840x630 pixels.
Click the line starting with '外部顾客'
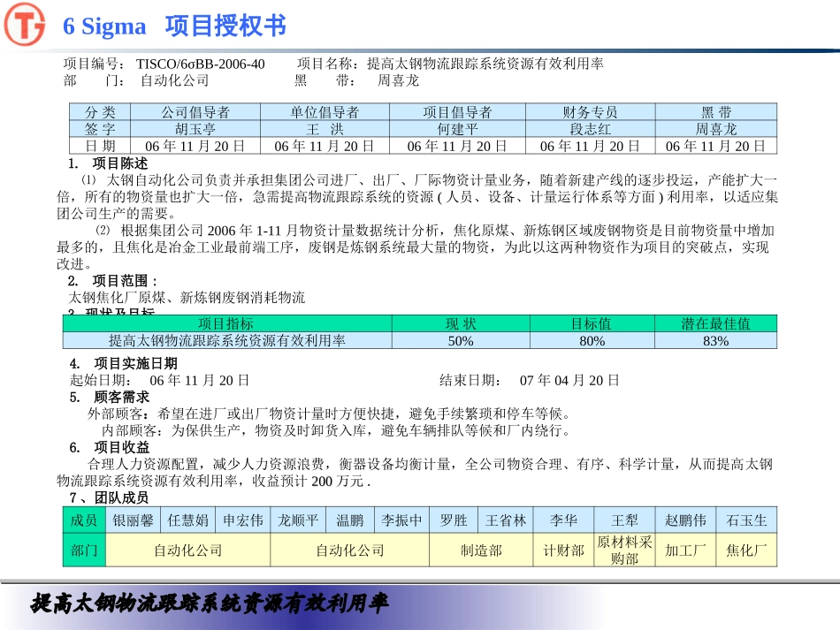click(x=330, y=414)
